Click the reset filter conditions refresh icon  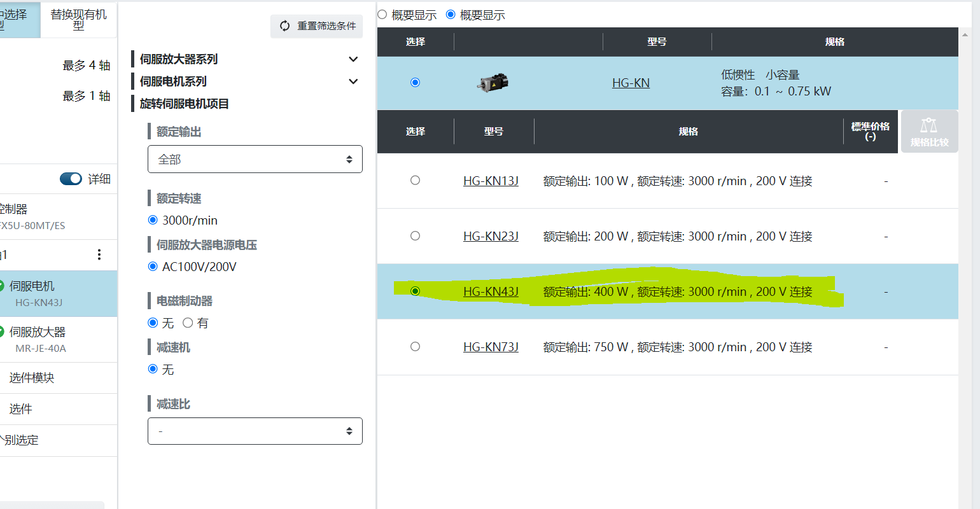[284, 26]
